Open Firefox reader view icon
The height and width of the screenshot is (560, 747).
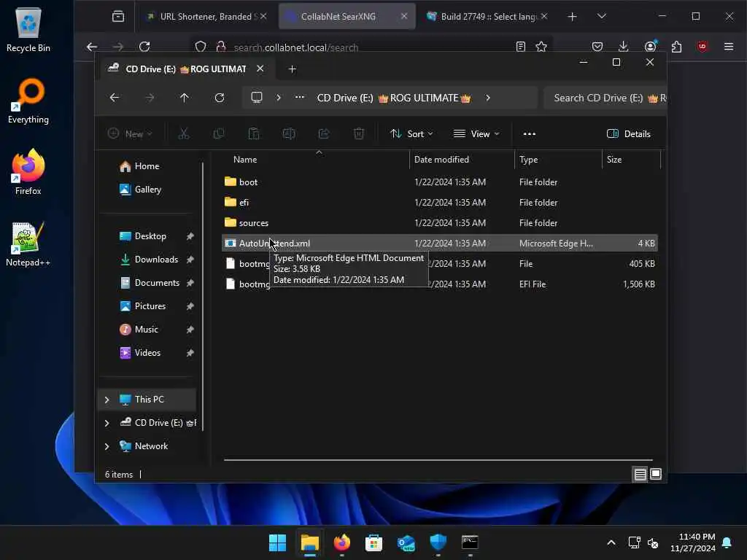point(521,47)
